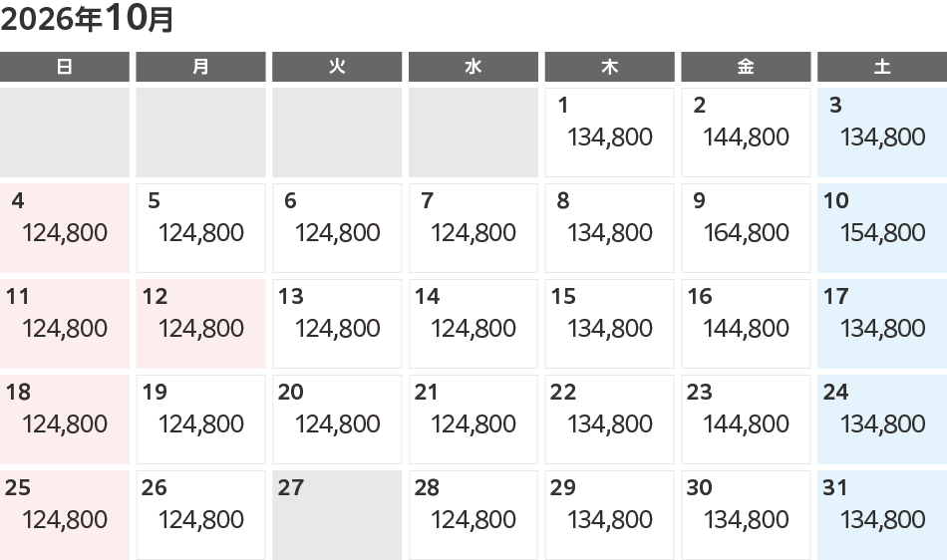Choose October 29 priced 134,800
Screen dimensions: 947x560
point(609,514)
